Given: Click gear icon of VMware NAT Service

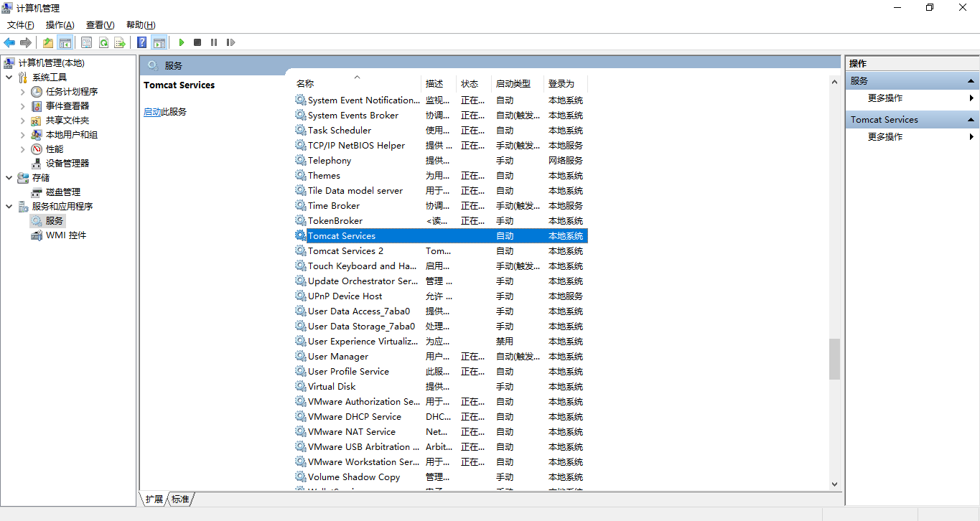Looking at the screenshot, I should click(301, 431).
